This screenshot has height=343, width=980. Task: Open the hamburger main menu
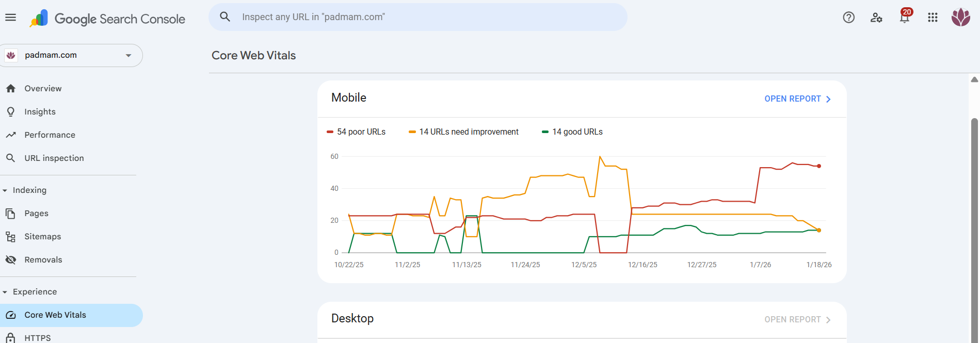[x=10, y=18]
